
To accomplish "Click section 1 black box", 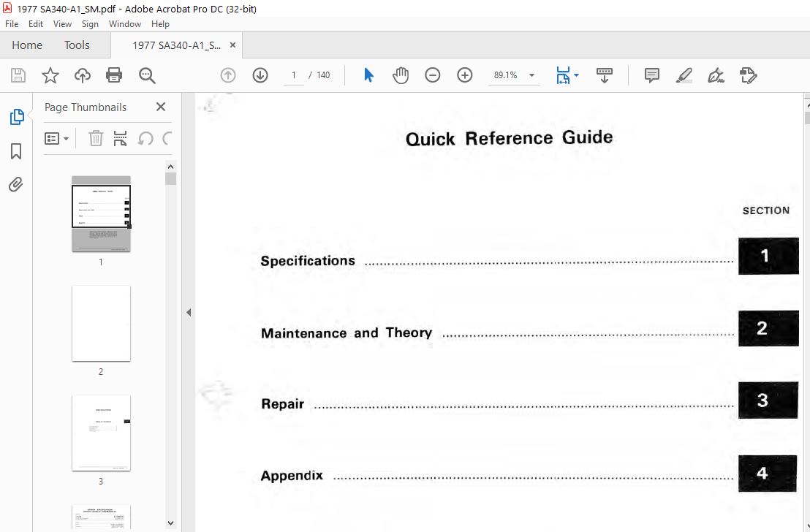I will tap(768, 256).
